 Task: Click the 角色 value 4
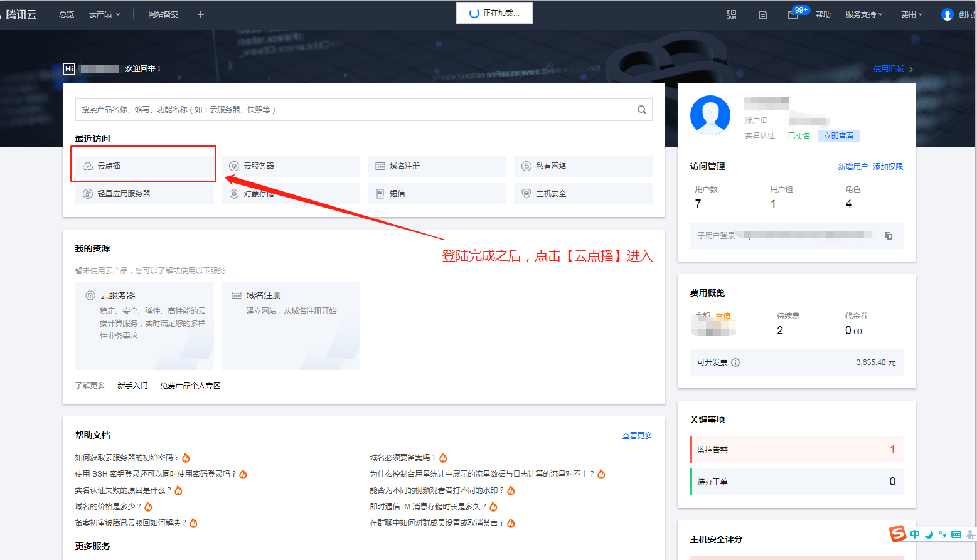[848, 204]
